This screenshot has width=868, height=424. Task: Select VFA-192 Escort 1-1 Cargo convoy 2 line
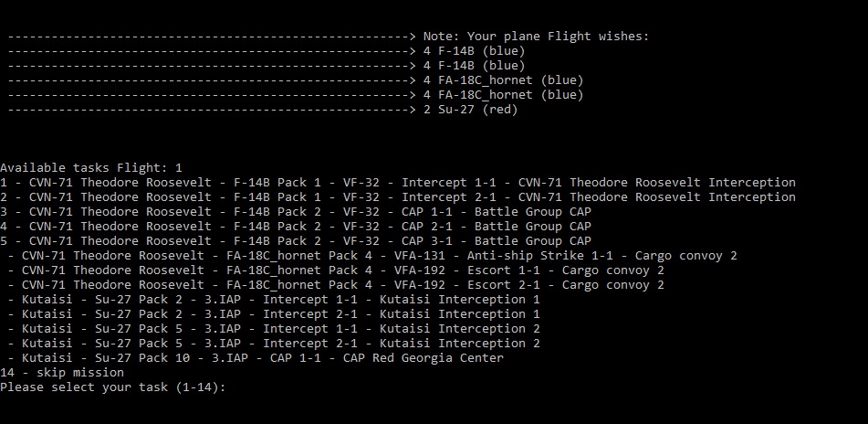[336, 270]
